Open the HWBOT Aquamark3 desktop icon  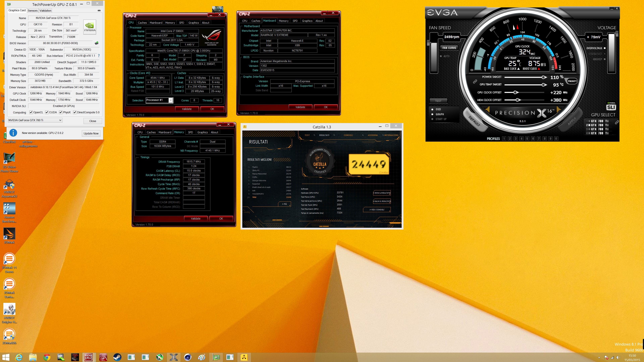9,188
